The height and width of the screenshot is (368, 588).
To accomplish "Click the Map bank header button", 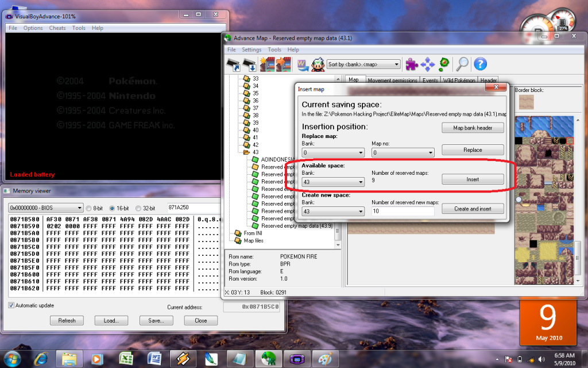I will [473, 128].
